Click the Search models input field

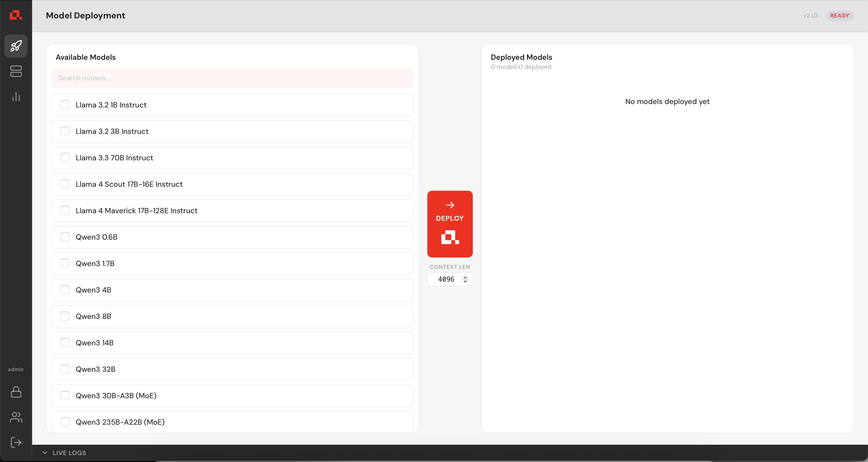tap(232, 78)
